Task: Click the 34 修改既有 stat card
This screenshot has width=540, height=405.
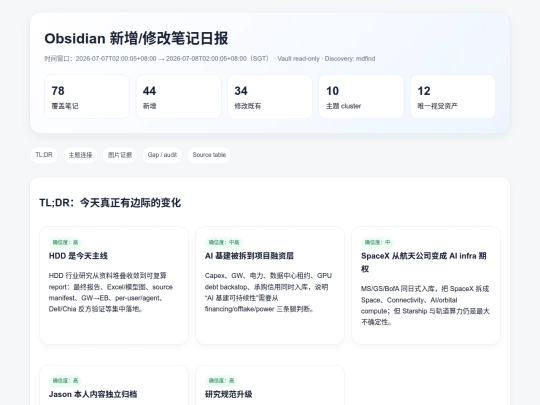Action: [270, 97]
